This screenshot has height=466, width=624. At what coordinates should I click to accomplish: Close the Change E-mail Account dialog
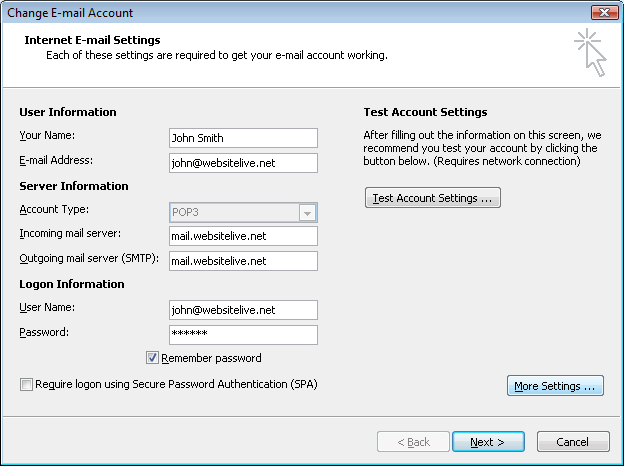tap(604, 12)
